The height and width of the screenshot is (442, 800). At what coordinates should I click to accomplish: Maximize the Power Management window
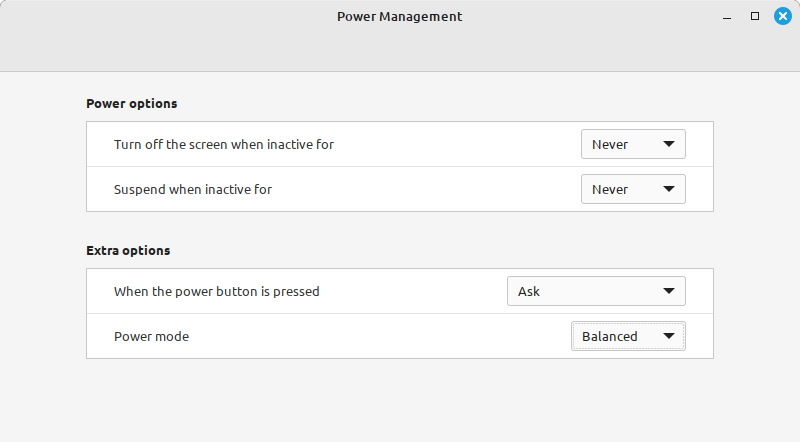[x=755, y=16]
